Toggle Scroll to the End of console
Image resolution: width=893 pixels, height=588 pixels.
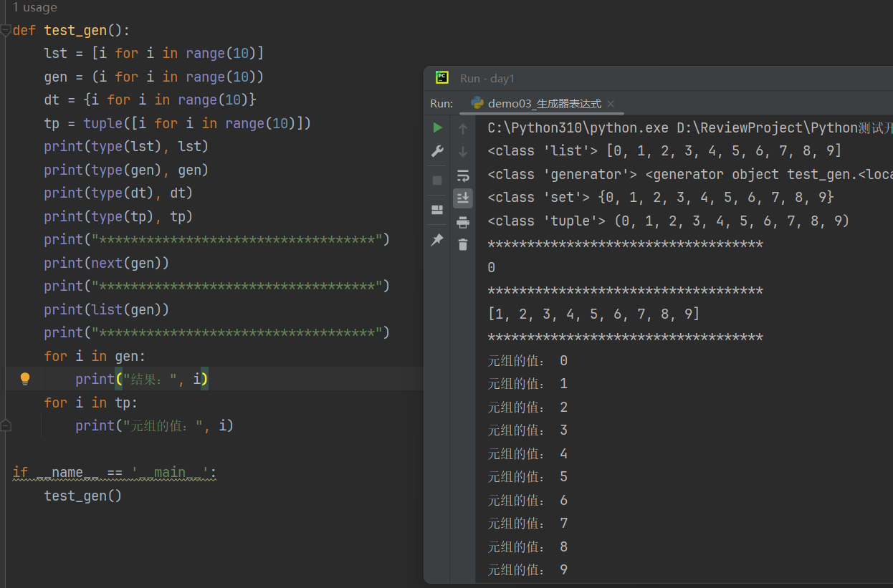point(463,198)
